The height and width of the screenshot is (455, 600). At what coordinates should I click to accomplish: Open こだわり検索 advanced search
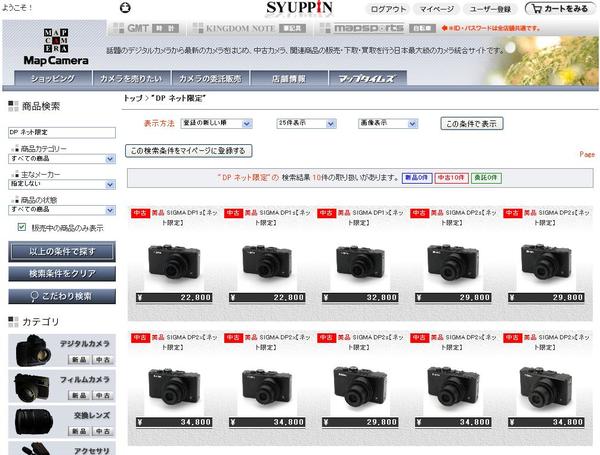[x=62, y=296]
